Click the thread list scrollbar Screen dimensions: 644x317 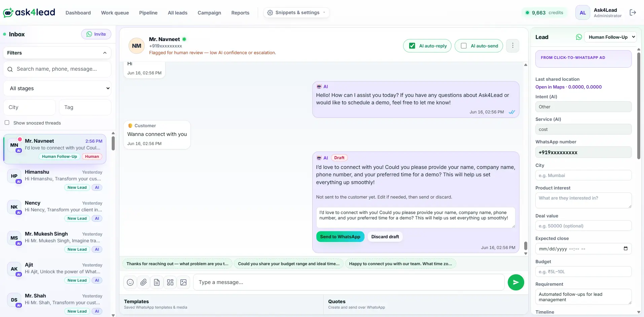pos(113,143)
